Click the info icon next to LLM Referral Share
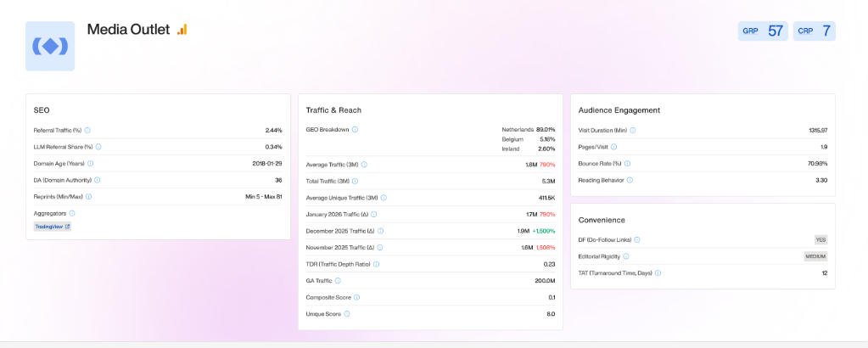 98,147
